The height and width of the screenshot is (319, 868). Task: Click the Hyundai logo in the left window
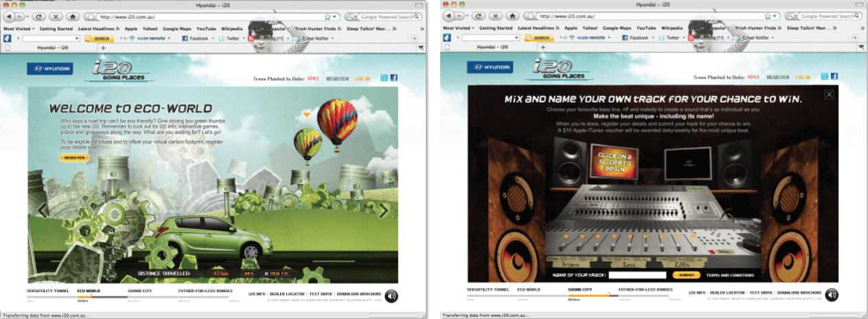click(49, 68)
